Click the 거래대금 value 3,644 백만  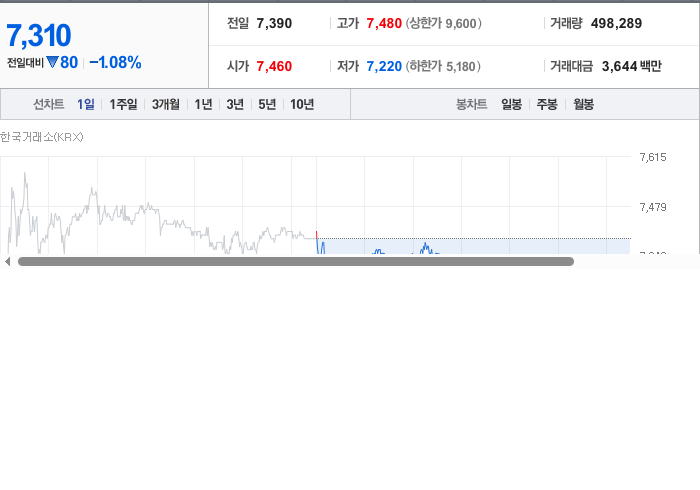coord(632,66)
